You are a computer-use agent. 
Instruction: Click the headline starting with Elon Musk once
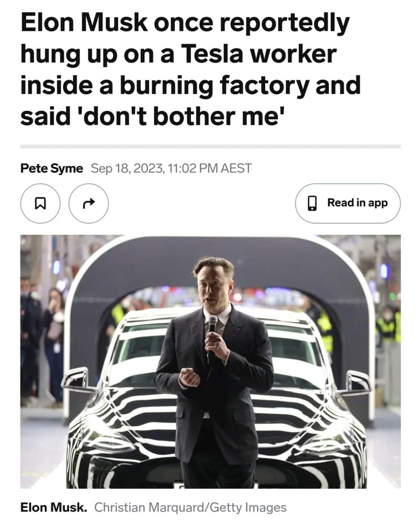click(x=190, y=69)
